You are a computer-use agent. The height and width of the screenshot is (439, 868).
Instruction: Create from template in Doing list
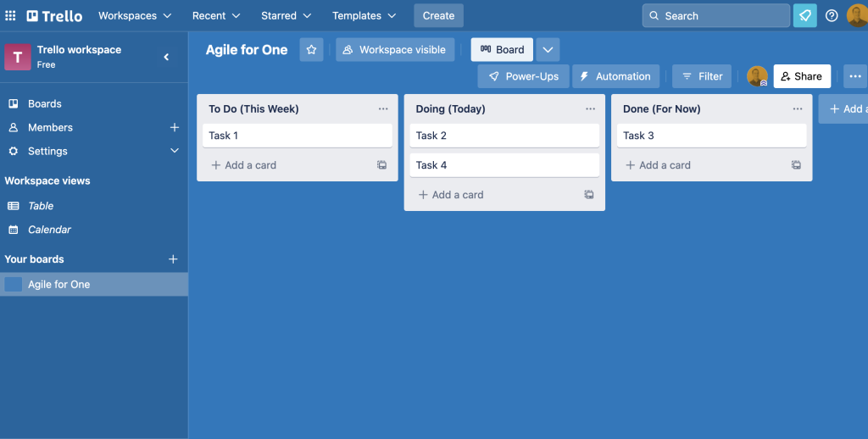(x=589, y=194)
